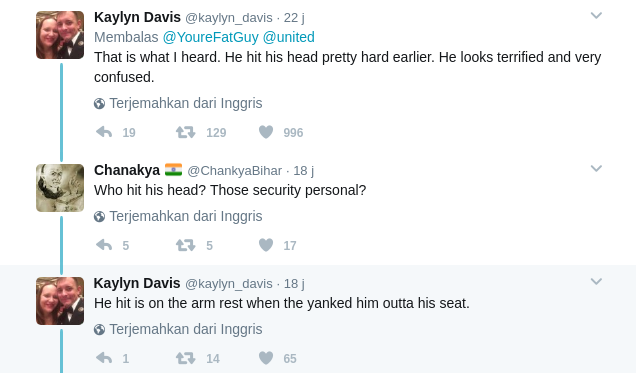Translate Kaylyn's first tweet from English
This screenshot has height=373, width=636.
[186, 103]
